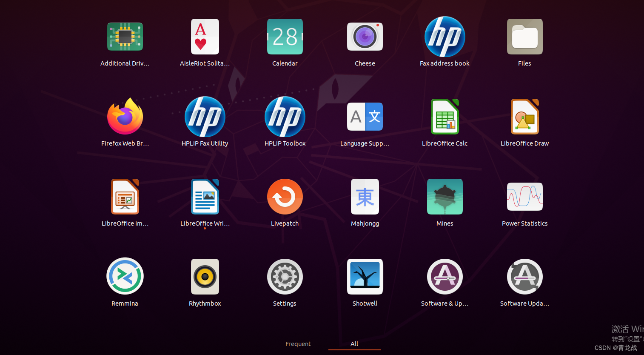Open the Software & Updates icon
Image resolution: width=644 pixels, height=355 pixels.
445,277
